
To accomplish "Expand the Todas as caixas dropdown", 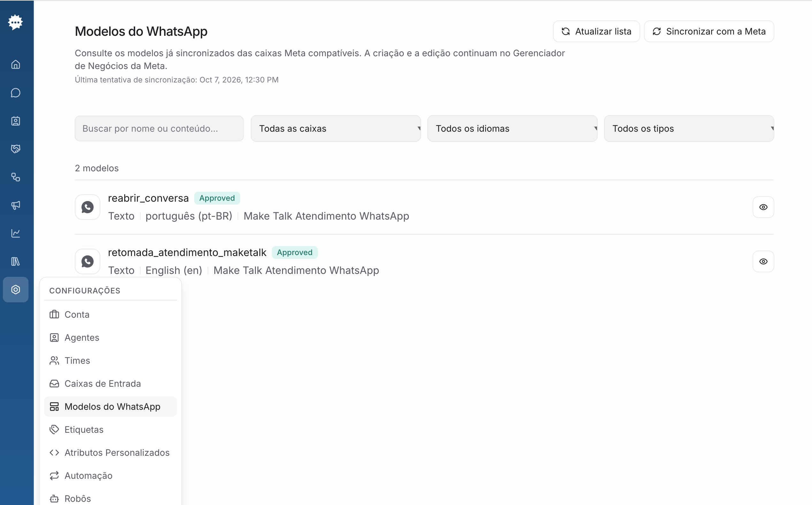I will 336,128.
